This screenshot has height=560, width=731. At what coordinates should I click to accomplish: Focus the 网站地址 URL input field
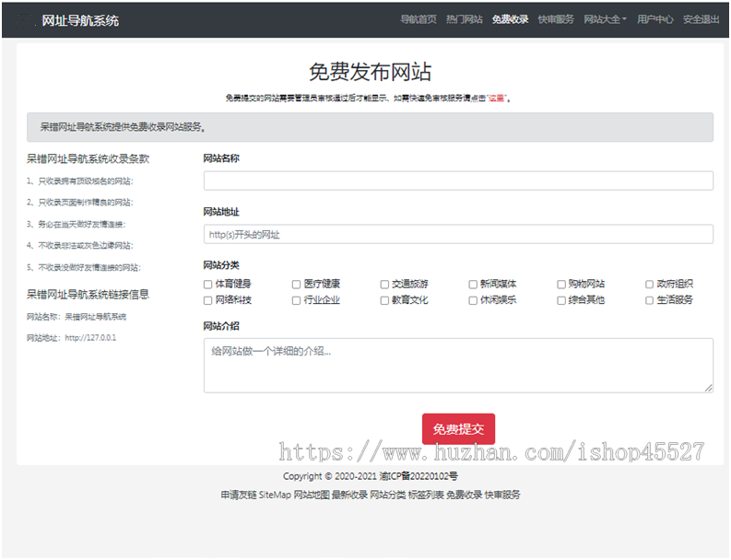(458, 234)
